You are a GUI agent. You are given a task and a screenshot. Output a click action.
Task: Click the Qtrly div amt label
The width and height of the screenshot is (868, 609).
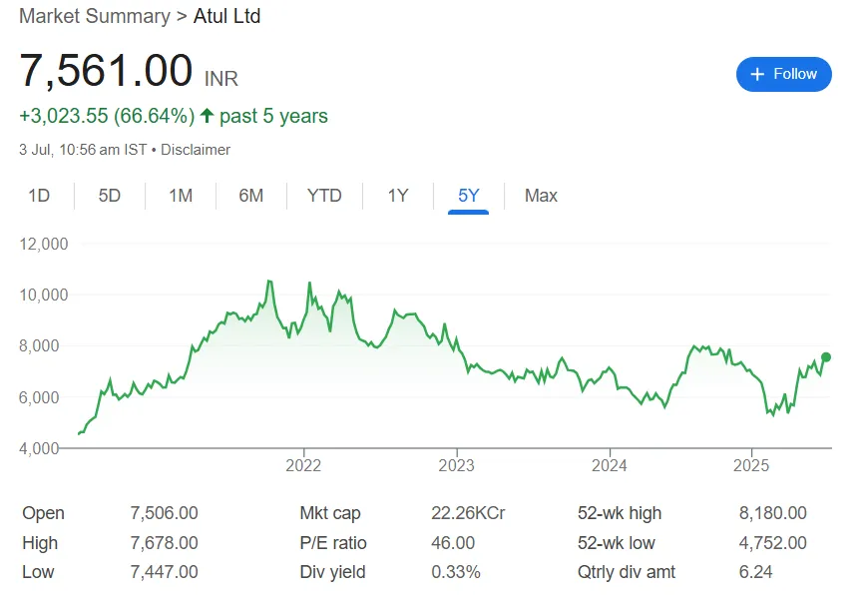click(627, 572)
